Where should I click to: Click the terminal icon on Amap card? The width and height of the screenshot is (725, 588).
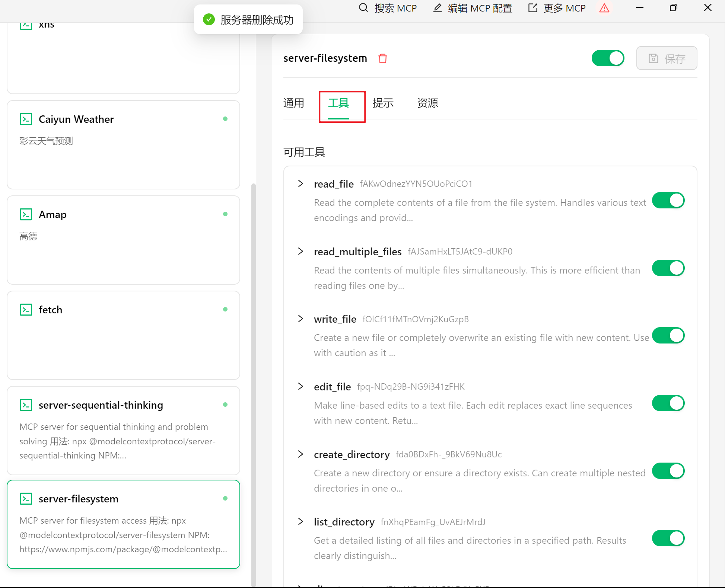tap(26, 214)
